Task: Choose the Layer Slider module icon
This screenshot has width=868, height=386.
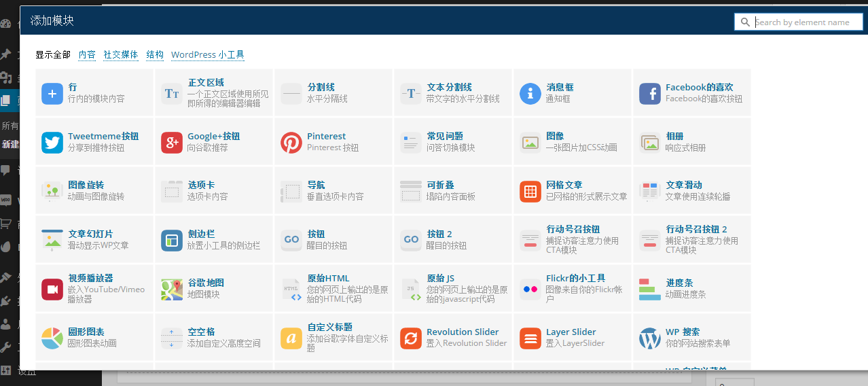Action: [530, 338]
